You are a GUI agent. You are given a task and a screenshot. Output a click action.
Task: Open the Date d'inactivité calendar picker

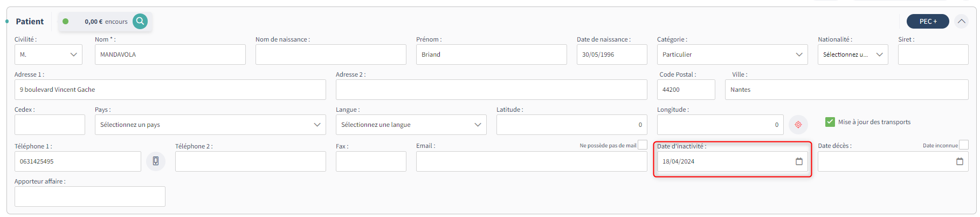point(799,161)
